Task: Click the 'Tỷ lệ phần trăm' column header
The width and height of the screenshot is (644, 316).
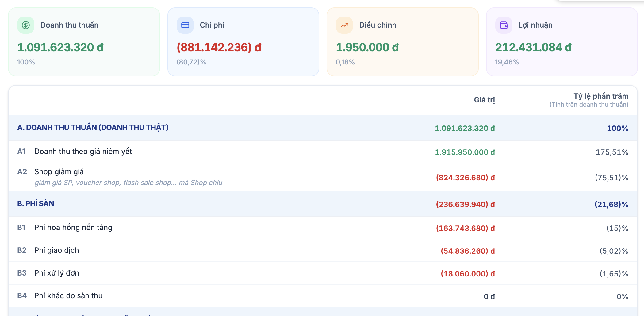Action: point(601,96)
